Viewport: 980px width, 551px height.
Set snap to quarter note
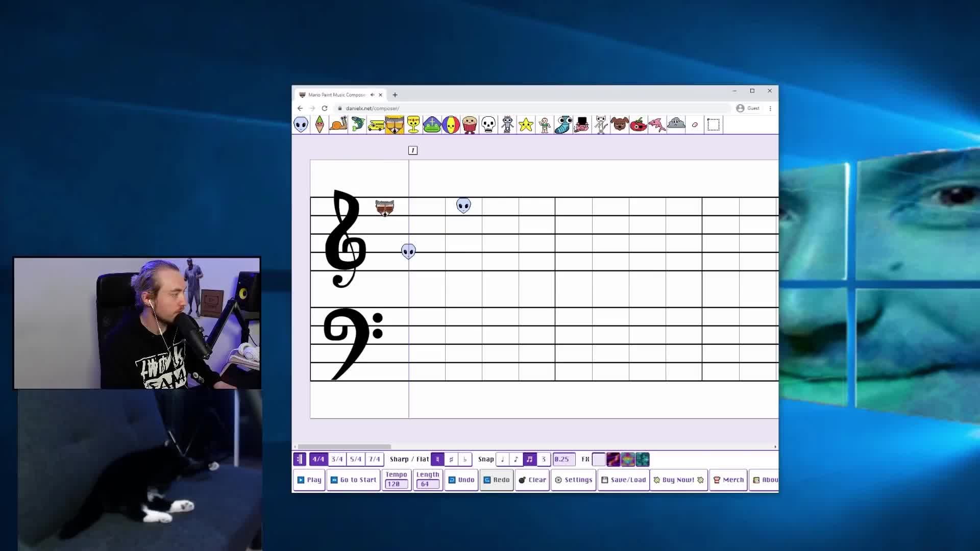click(x=502, y=459)
